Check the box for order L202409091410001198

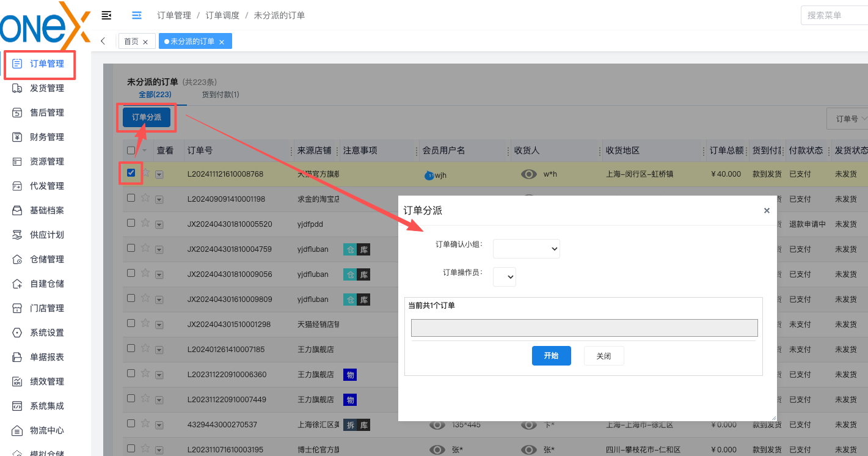131,198
